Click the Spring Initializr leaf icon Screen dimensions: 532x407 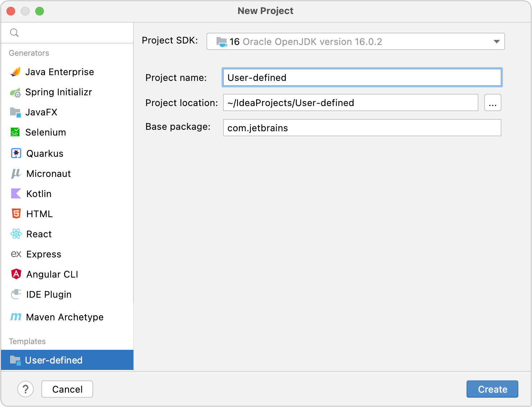[x=15, y=92]
